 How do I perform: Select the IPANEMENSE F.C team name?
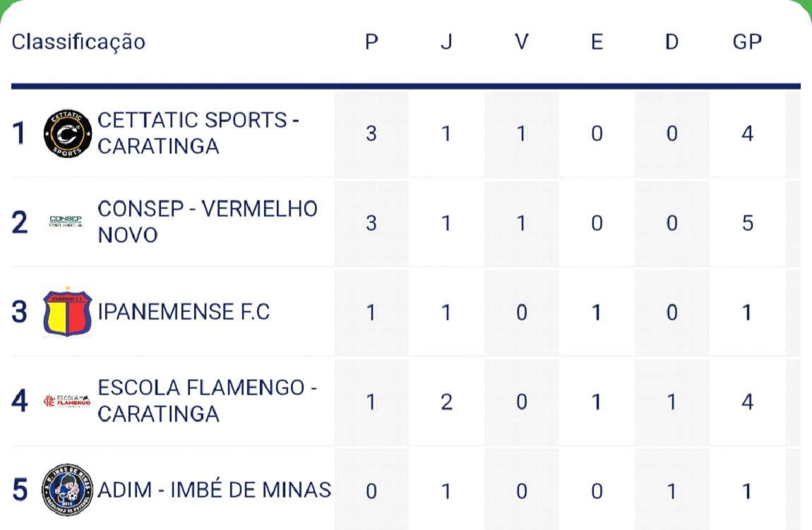click(184, 312)
